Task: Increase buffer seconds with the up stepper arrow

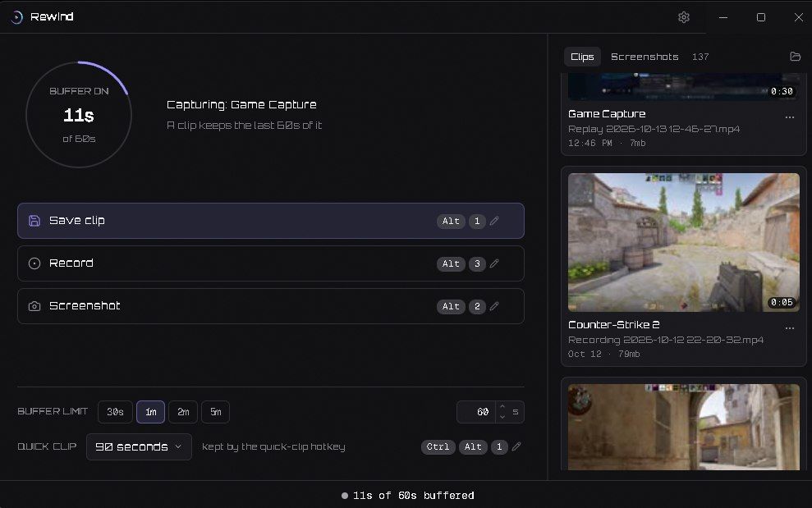Action: pos(502,407)
